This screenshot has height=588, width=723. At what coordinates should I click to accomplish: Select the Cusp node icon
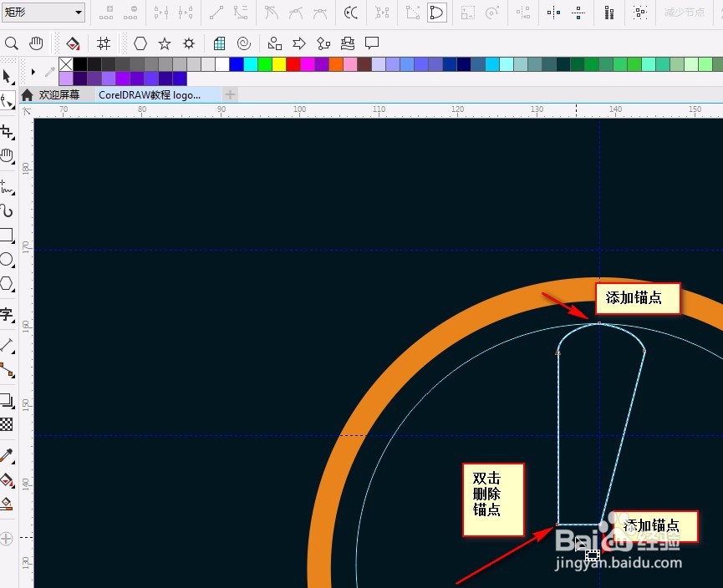pyautogui.click(x=272, y=13)
